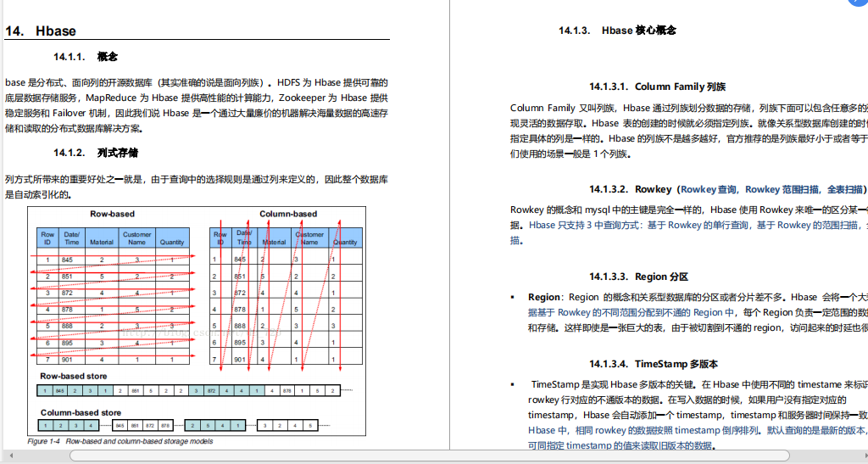Image resolution: width=868 pixels, height=464 pixels.
Task: Click the "Row-based" title above the left table
Action: coord(113,214)
